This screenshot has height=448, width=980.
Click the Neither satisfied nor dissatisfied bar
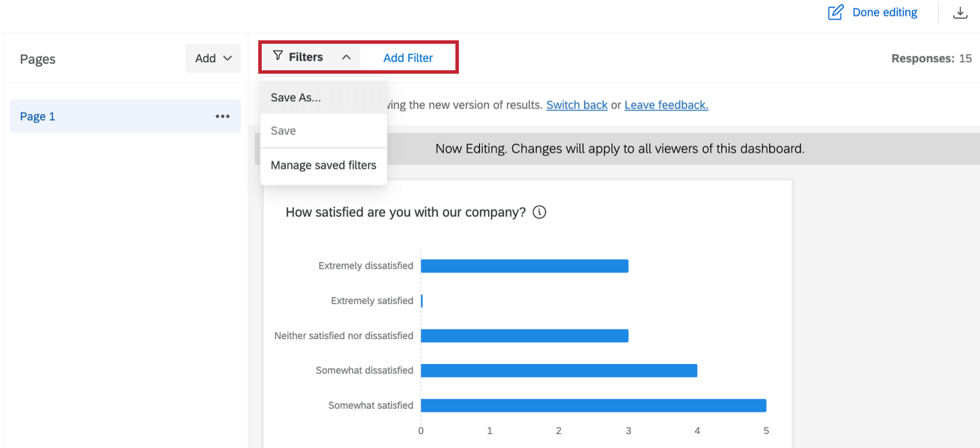(x=524, y=336)
